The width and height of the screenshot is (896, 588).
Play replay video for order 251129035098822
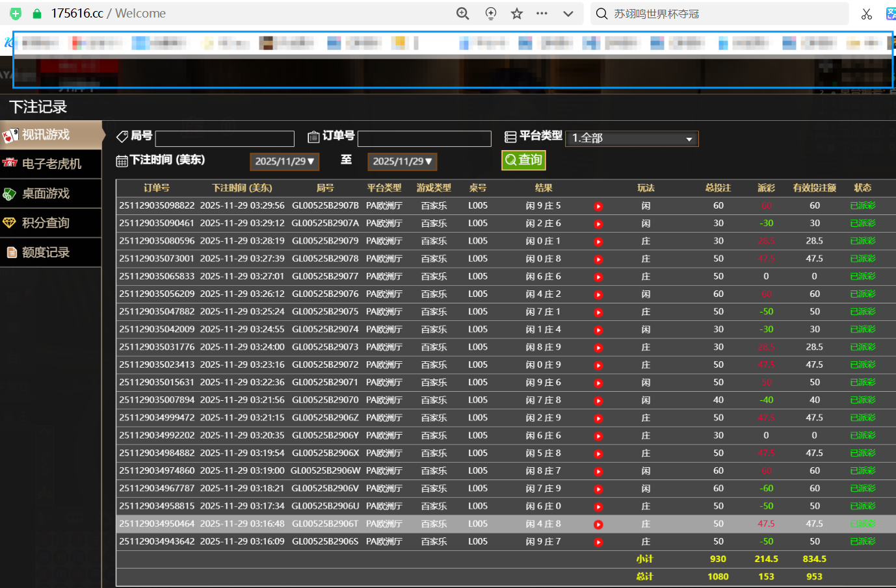tap(598, 207)
